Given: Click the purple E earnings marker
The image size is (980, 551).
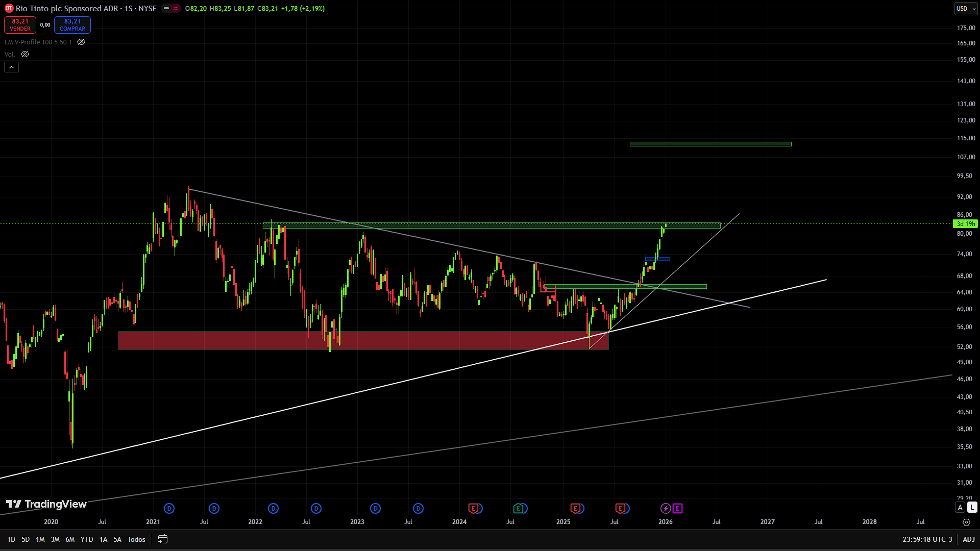Looking at the screenshot, I should point(677,508).
